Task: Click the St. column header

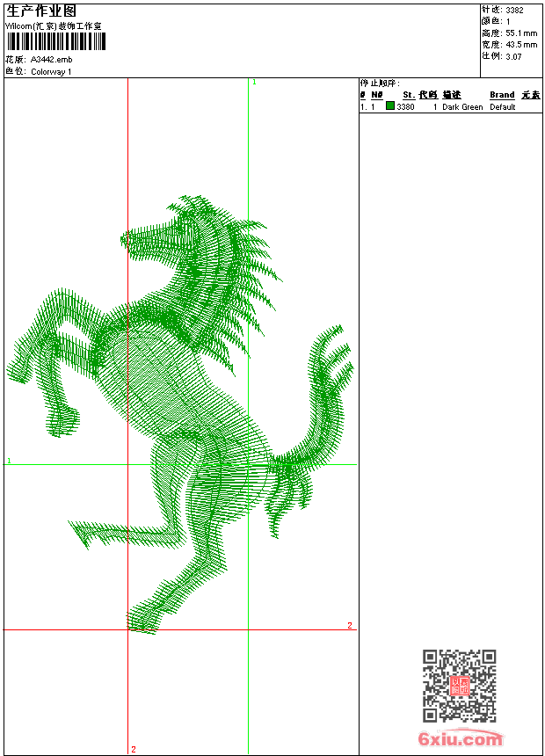Action: pos(409,95)
